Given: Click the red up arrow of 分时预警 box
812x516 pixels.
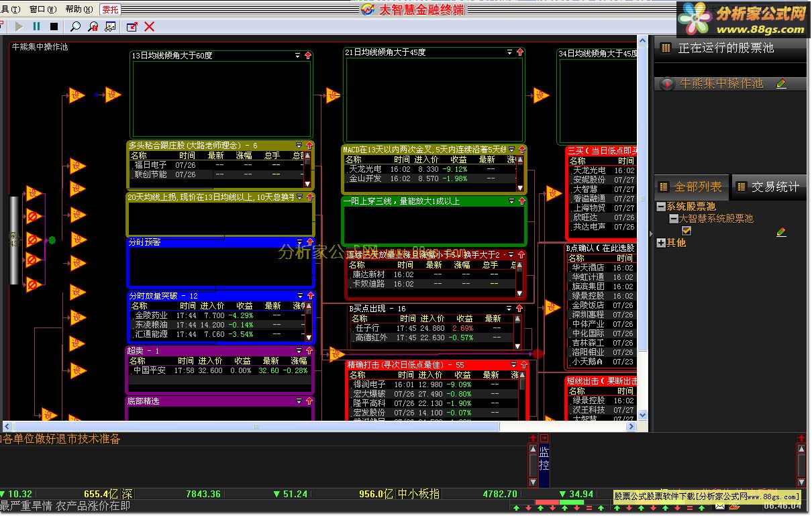Looking at the screenshot, I should (309, 242).
